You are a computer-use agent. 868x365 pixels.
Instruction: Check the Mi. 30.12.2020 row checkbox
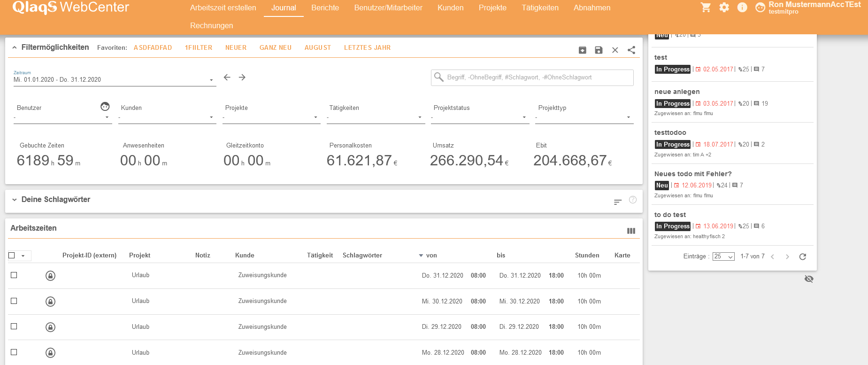click(x=14, y=301)
